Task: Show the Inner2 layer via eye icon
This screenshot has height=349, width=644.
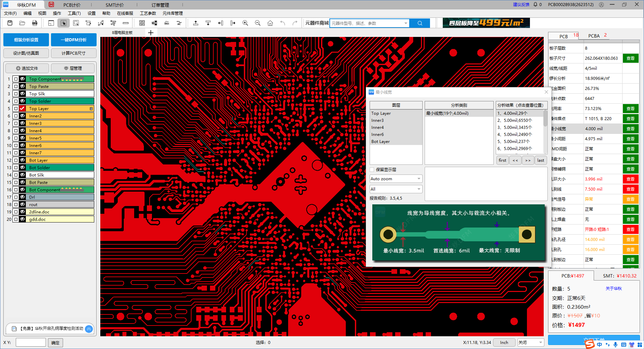Action: click(22, 116)
